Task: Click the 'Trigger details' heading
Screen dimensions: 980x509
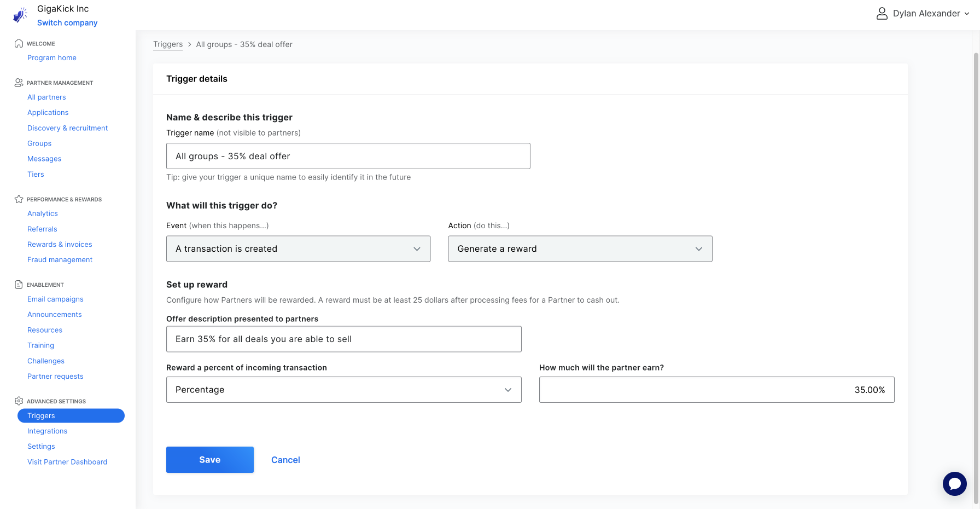Action: pos(197,79)
